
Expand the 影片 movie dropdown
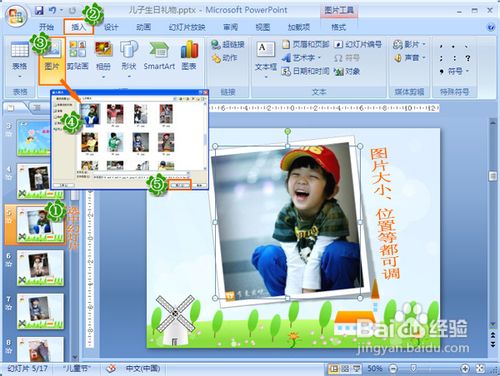[x=424, y=44]
